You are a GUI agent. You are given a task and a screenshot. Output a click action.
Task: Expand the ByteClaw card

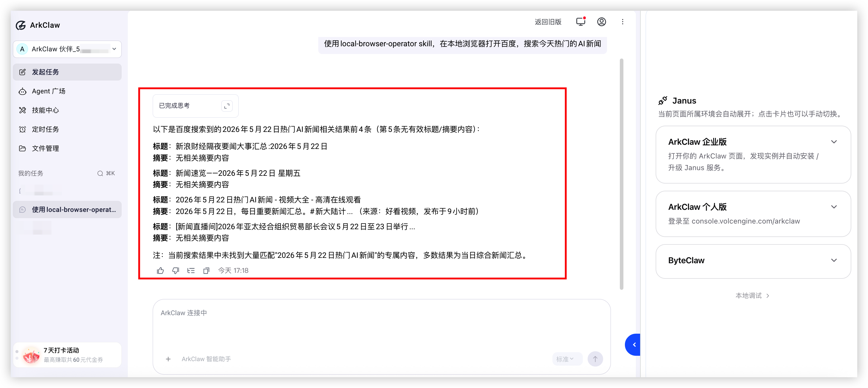(x=834, y=261)
